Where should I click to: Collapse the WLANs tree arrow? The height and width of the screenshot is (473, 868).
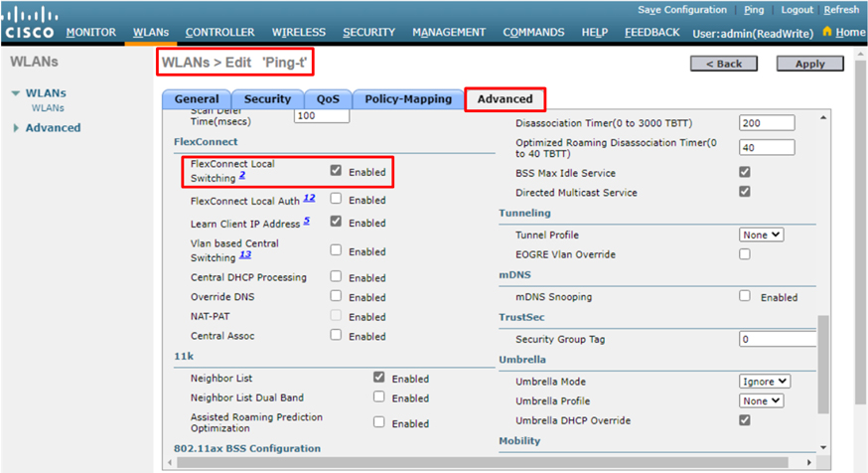pyautogui.click(x=16, y=94)
